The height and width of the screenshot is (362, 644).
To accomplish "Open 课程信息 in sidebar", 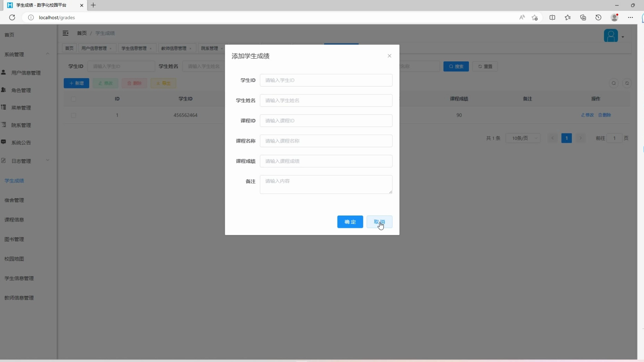I will point(14,220).
